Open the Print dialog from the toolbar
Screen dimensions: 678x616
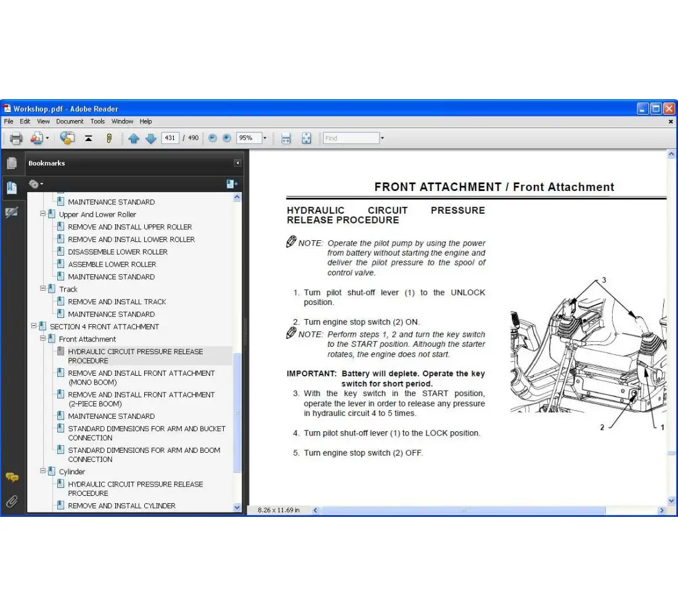coord(17,138)
